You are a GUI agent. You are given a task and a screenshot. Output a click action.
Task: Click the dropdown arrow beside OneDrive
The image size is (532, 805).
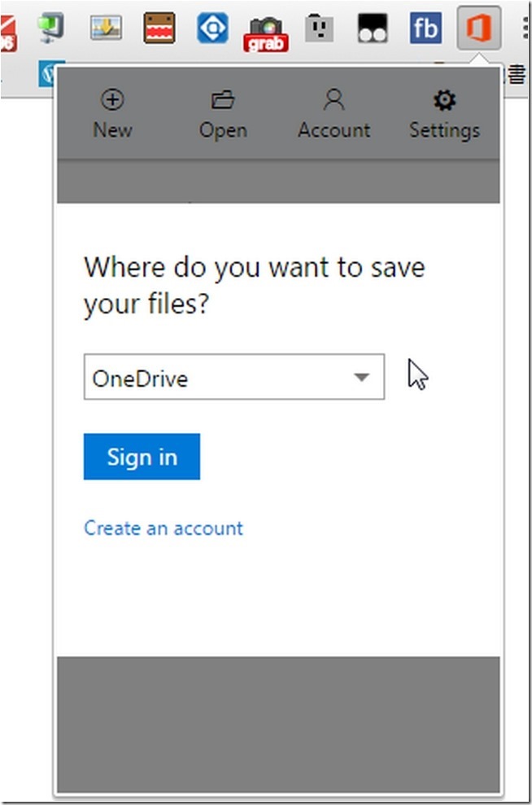tap(362, 378)
